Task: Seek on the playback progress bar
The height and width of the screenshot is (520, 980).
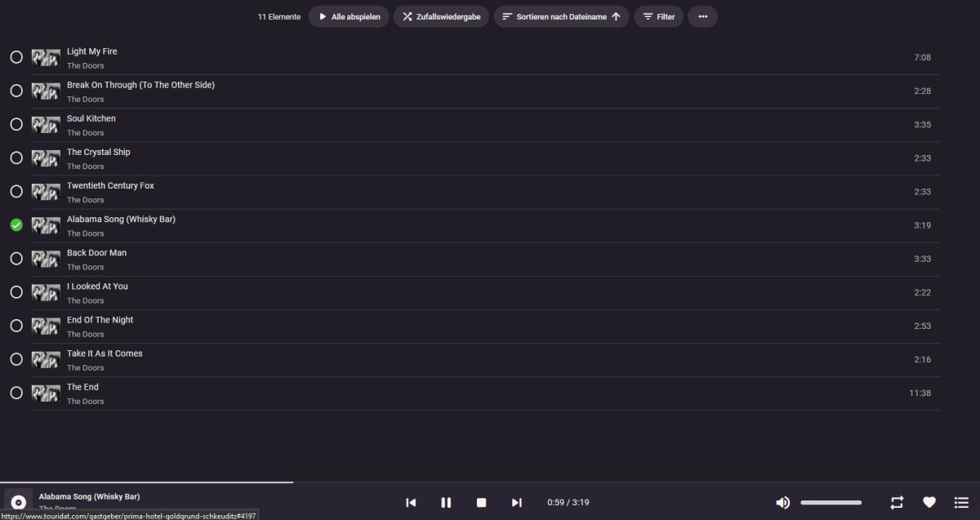Action: click(x=490, y=482)
